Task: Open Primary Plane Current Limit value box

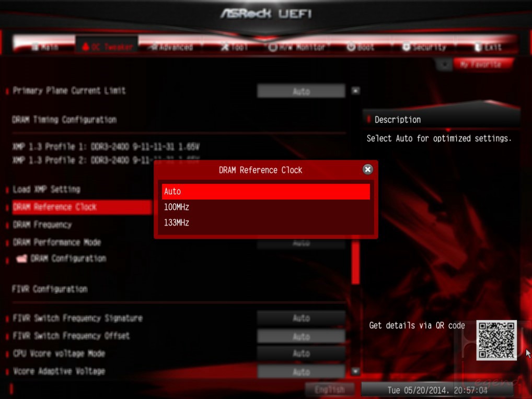Action: pyautogui.click(x=301, y=91)
